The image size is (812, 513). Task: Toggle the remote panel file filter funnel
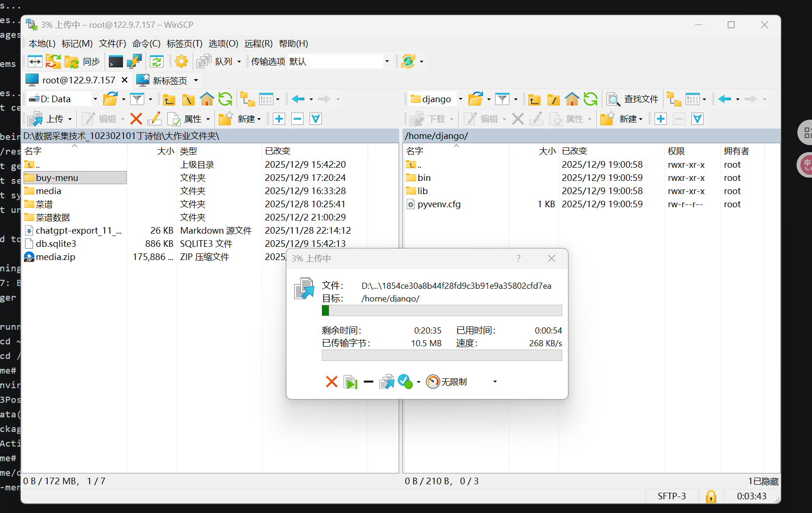(503, 99)
